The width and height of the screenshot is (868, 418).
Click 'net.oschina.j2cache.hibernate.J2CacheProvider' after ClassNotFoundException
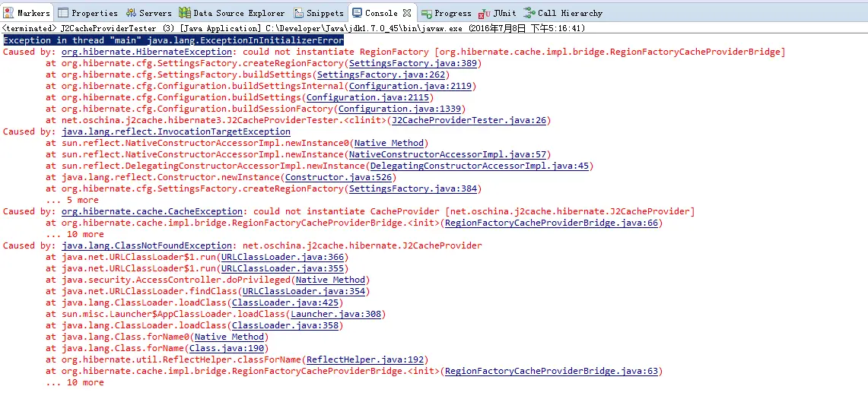pyautogui.click(x=362, y=245)
